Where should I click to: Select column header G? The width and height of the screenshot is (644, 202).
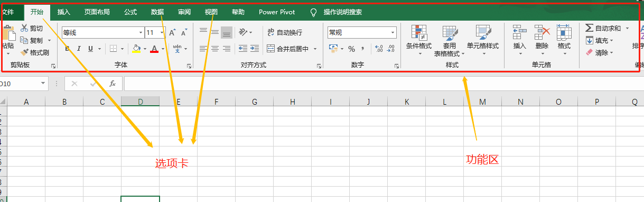pos(255,102)
